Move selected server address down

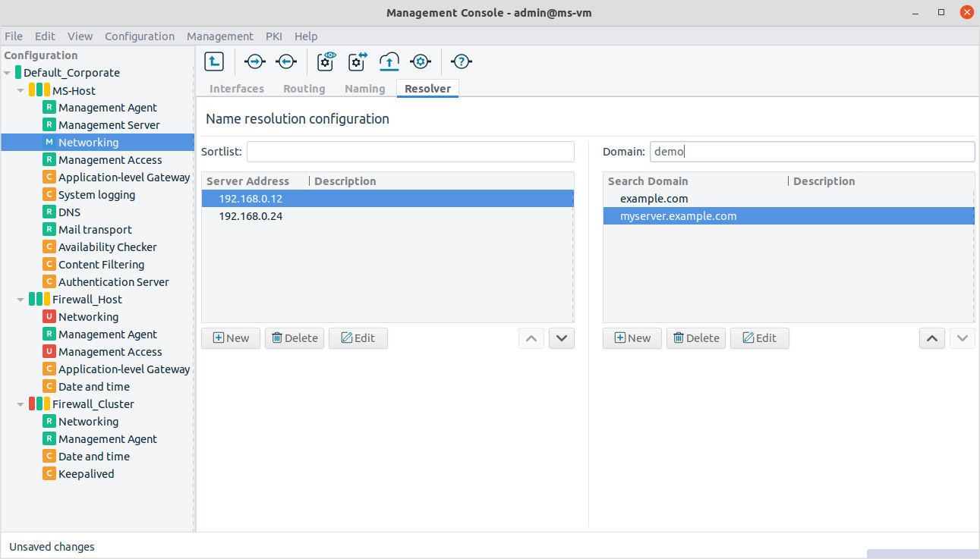(562, 338)
